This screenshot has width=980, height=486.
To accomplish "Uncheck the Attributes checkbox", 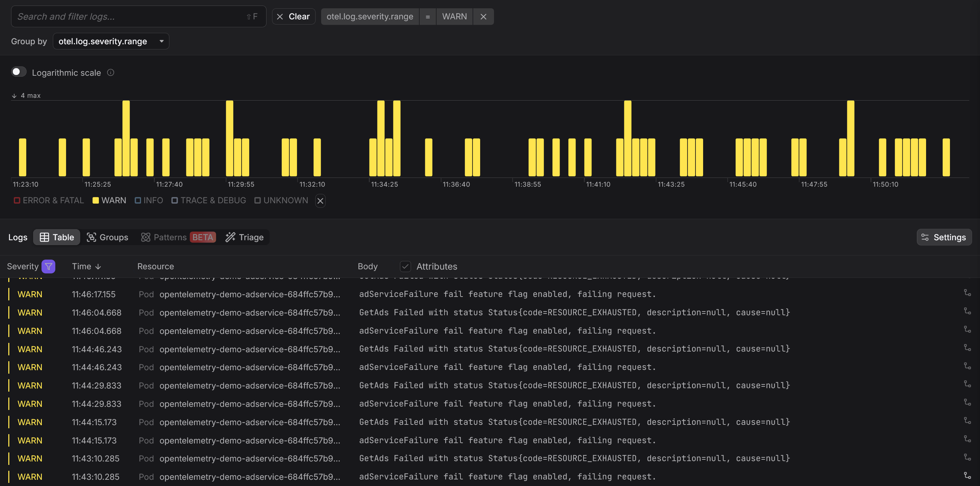I will pos(405,266).
